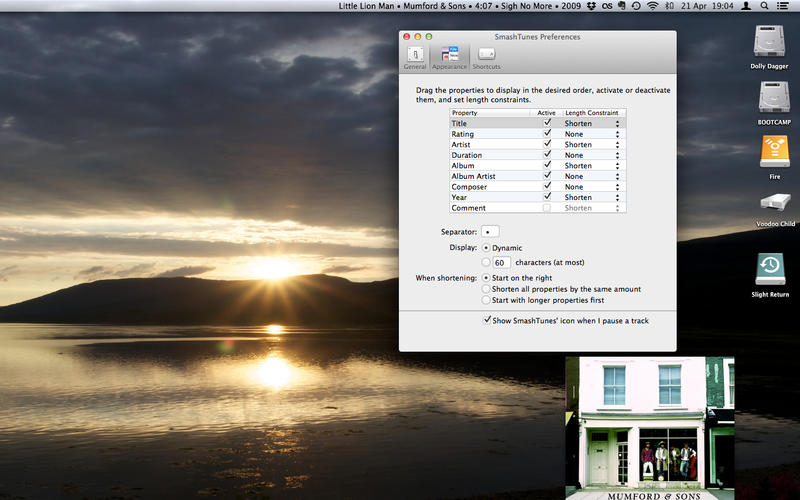Open the Shortcuts preferences pane
Screen dimensions: 800x500
(x=486, y=57)
